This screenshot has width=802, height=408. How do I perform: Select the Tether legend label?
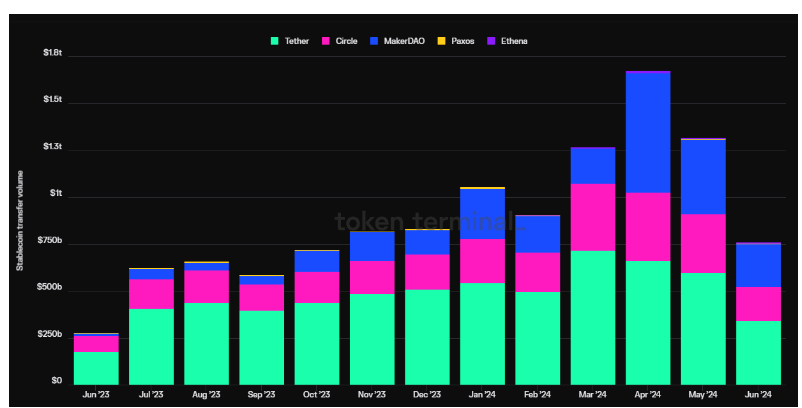pos(297,41)
